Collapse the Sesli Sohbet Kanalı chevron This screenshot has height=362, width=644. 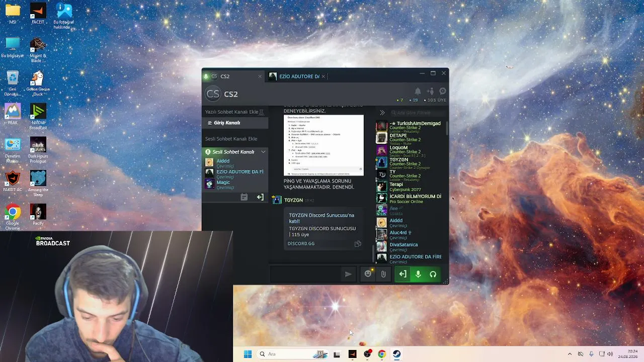pyautogui.click(x=263, y=152)
